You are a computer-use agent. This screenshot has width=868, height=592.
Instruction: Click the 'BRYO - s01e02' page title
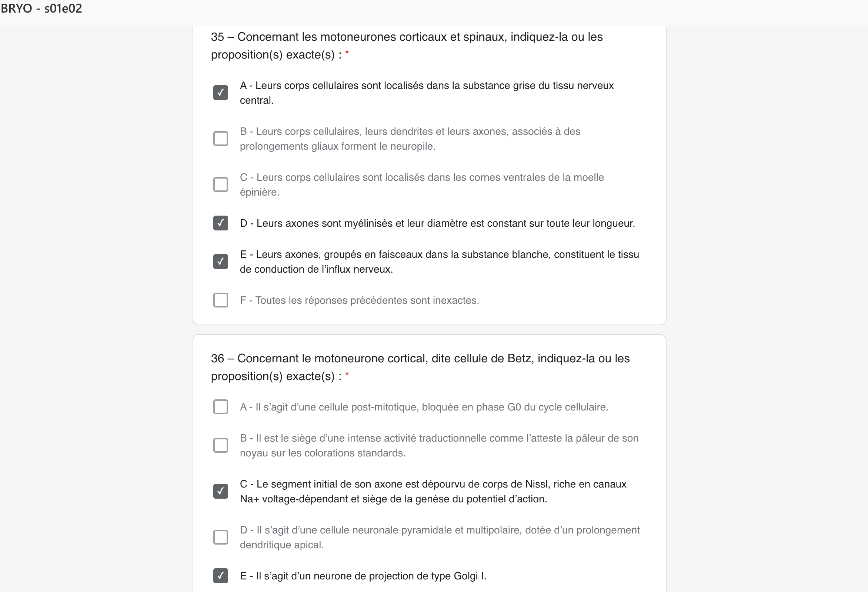(x=41, y=8)
